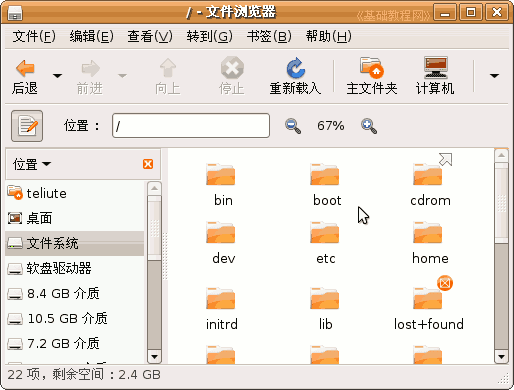Select 文件系统 in the sidebar

pos(75,243)
